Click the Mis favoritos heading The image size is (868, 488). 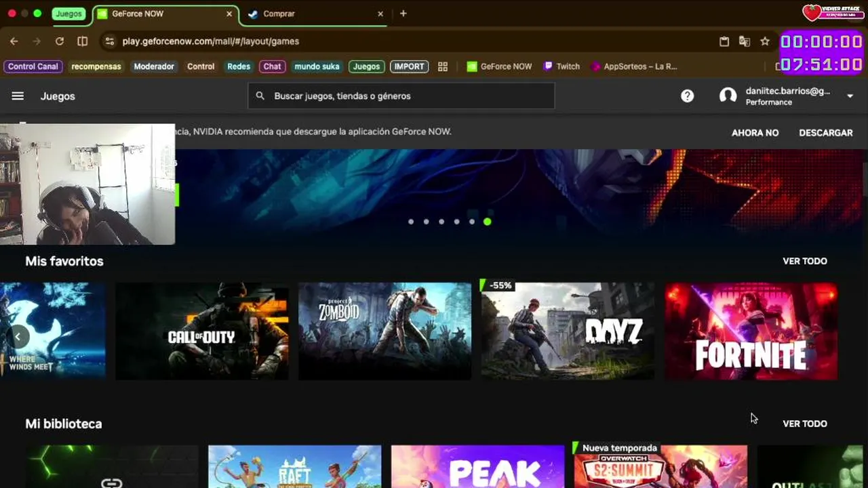tap(64, 261)
